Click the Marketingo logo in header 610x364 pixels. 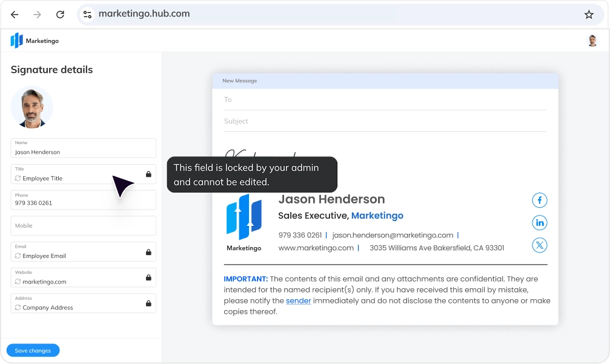(x=35, y=41)
